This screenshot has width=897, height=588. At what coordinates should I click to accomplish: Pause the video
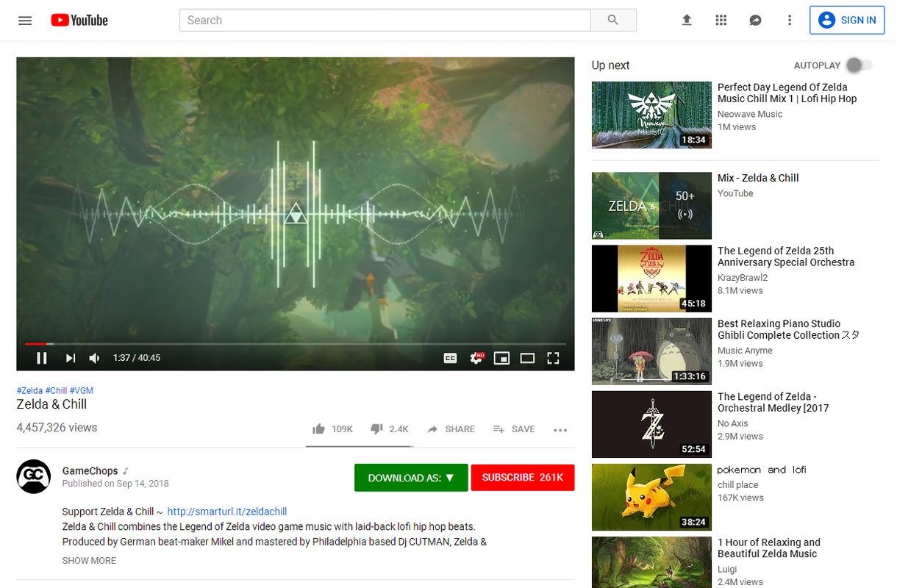42,358
